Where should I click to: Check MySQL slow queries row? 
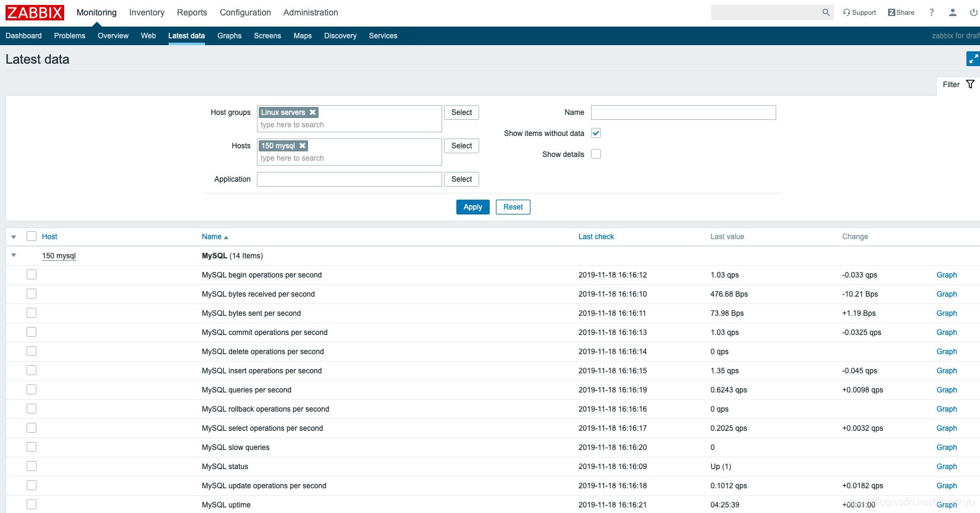(x=31, y=447)
